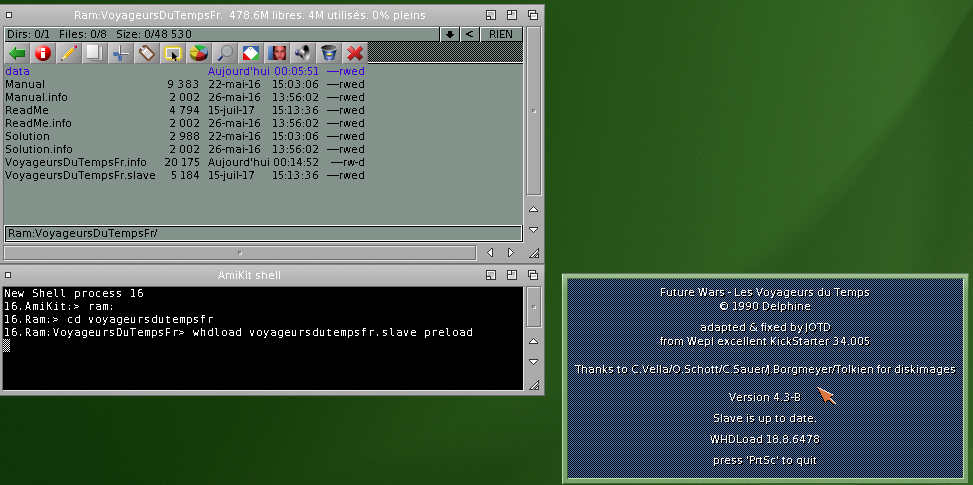Viewport: 973px width, 485px height.
Task: Click the face portrait picture icon
Action: (277, 53)
